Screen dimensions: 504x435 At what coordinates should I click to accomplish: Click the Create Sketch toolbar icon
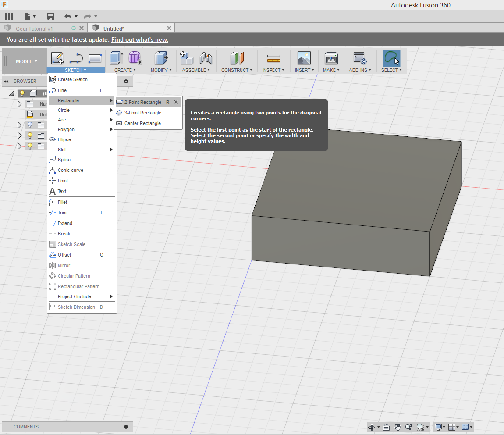point(57,58)
